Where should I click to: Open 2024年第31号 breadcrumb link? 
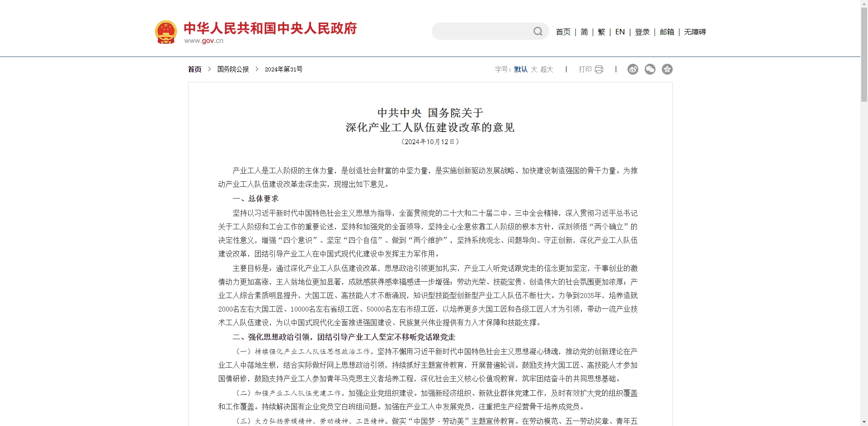coord(283,69)
